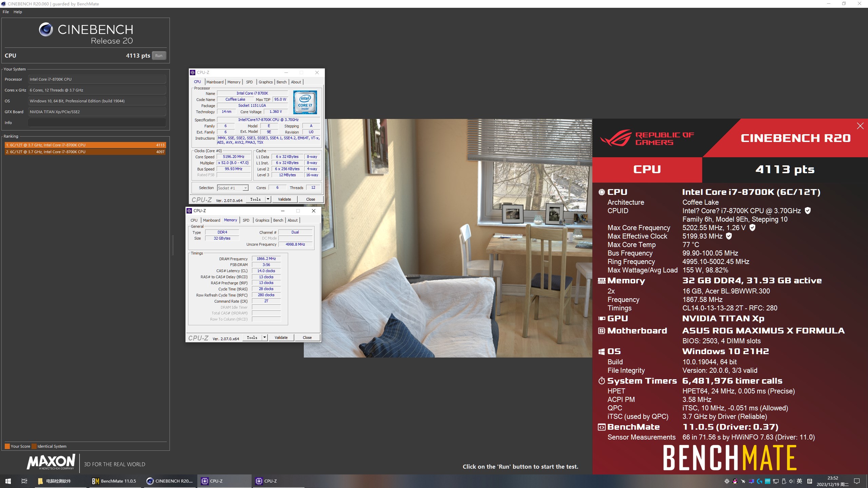This screenshot has width=868, height=488.
Task: Open the Help menu in Cinebench
Action: click(18, 12)
